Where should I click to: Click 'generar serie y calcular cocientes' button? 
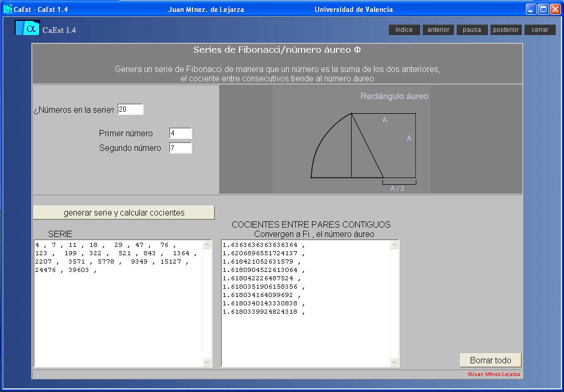[x=124, y=213]
